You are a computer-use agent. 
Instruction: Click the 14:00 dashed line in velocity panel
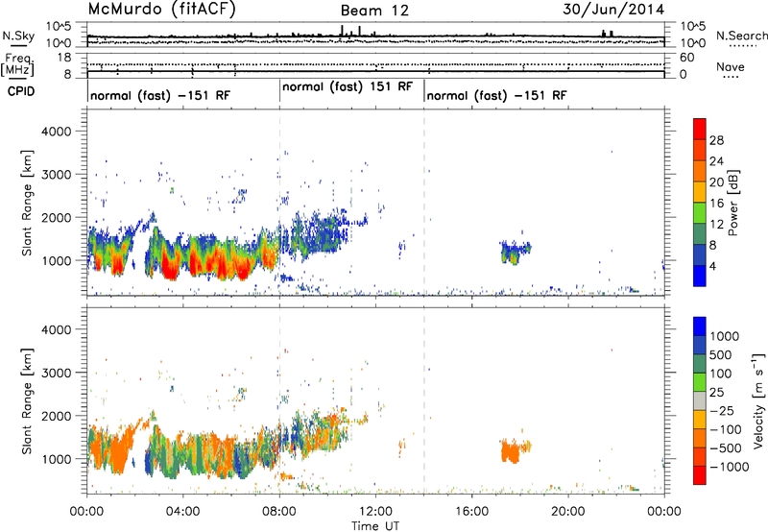pyautogui.click(x=424, y=400)
